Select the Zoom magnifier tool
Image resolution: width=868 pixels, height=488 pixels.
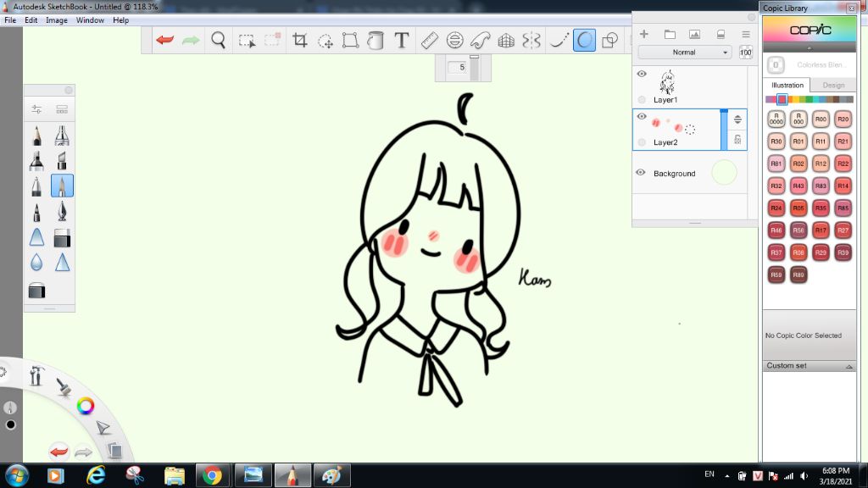tap(219, 40)
